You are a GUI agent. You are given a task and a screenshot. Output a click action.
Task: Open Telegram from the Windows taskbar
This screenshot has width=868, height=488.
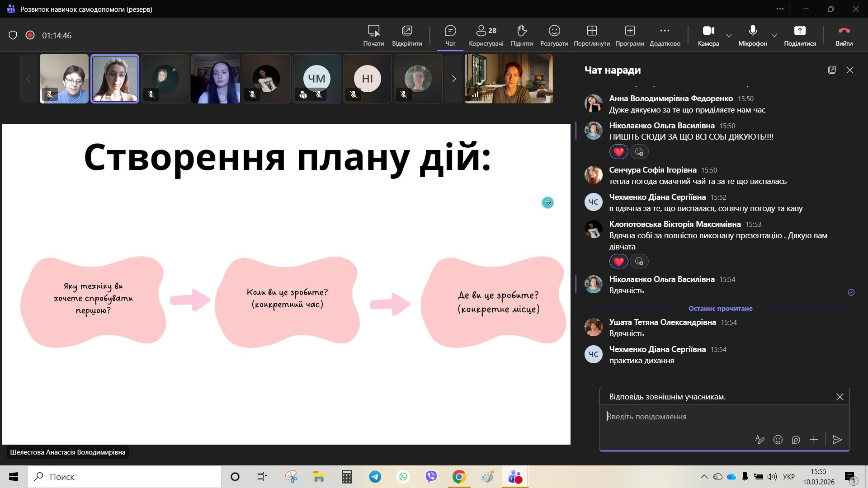point(375,477)
